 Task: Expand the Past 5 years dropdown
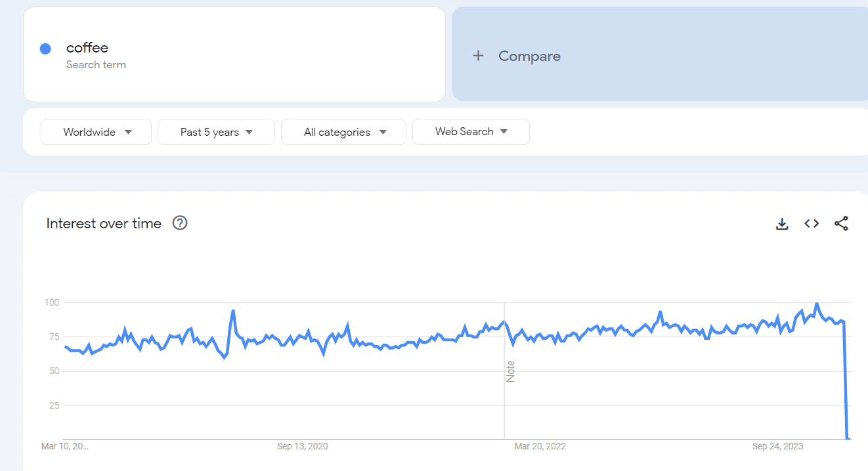216,132
